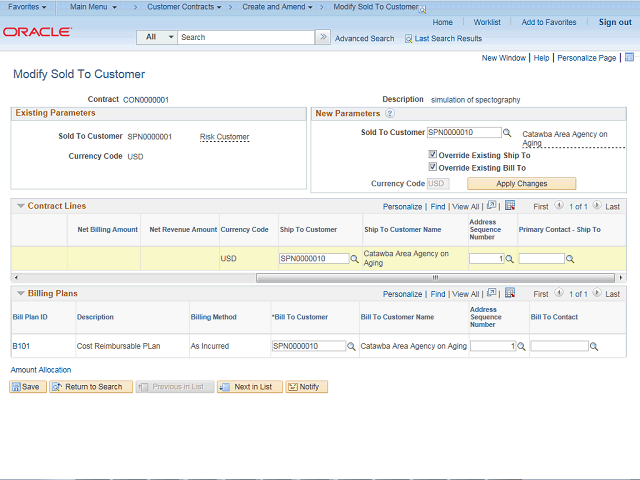Focus the Bill To Contact field

(560, 346)
